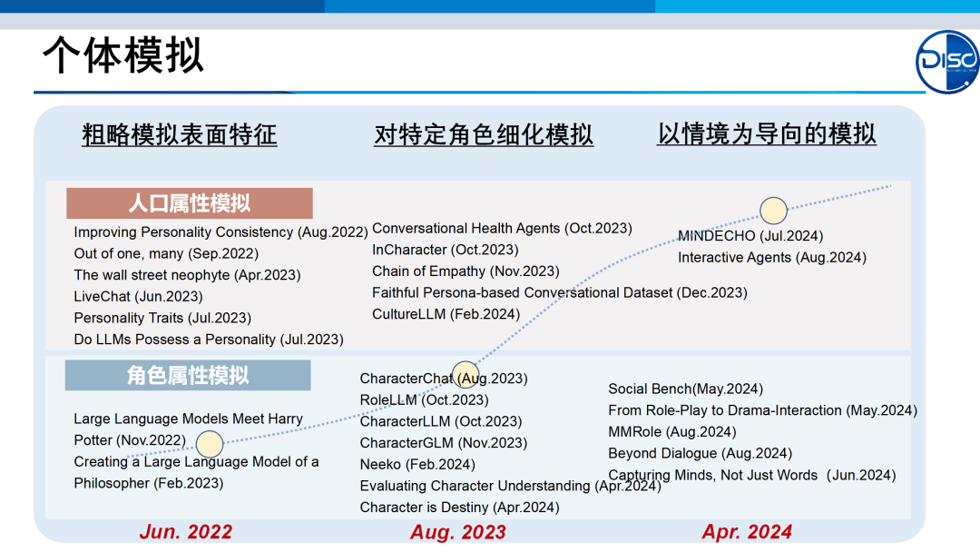Image resolution: width=980 pixels, height=552 pixels.
Task: Select Do LLMs Possess a Personality entry
Action: tap(209, 340)
